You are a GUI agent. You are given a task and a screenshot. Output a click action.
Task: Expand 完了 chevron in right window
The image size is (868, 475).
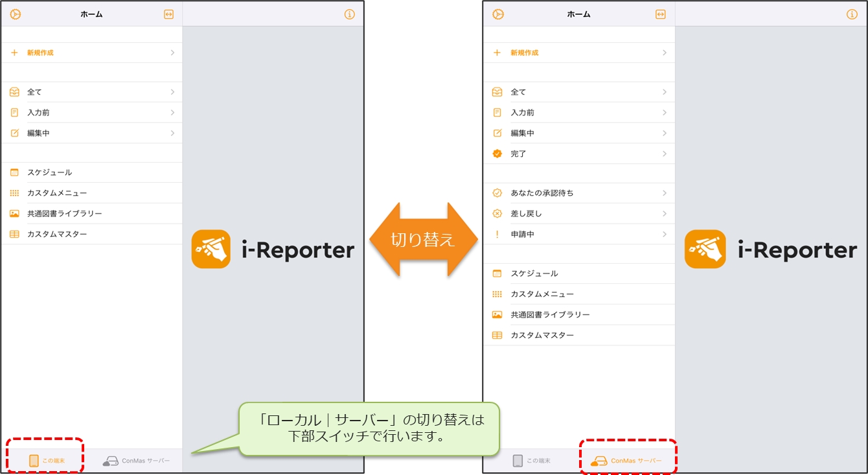[665, 154]
